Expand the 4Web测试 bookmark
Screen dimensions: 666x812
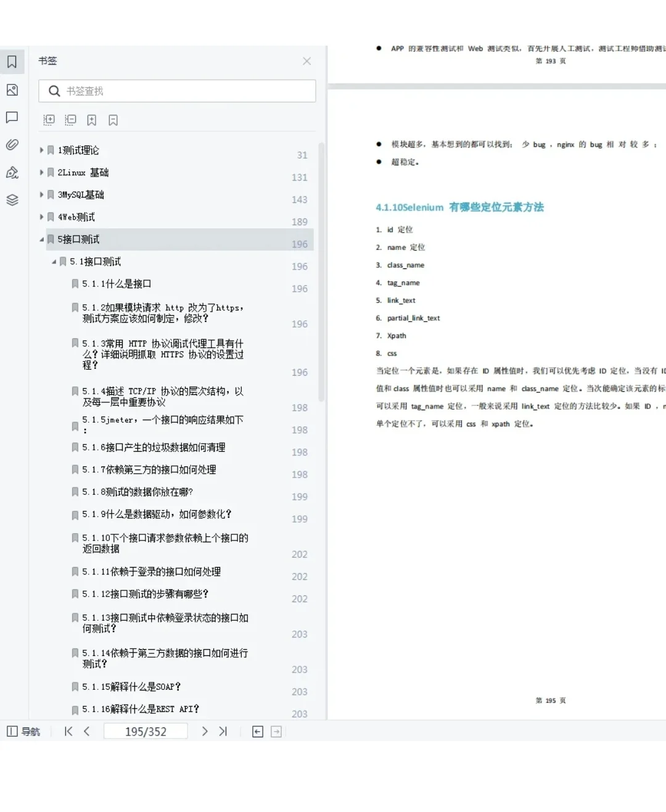(41, 217)
